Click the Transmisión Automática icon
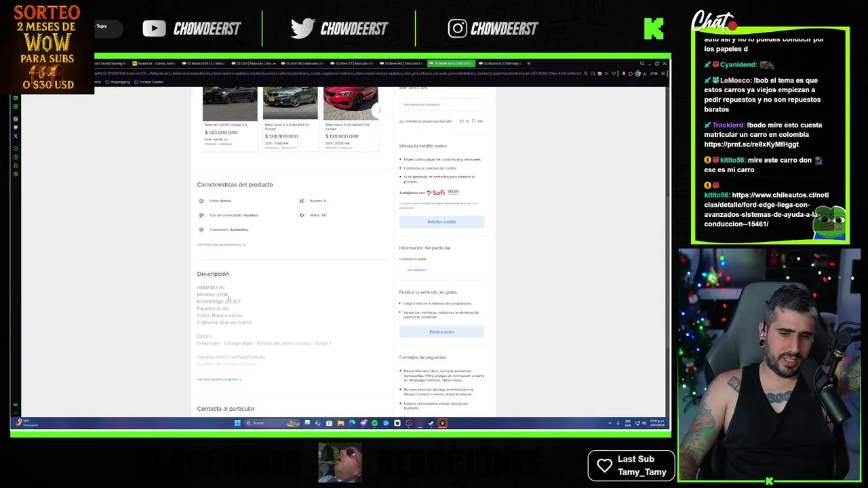 pyautogui.click(x=201, y=229)
